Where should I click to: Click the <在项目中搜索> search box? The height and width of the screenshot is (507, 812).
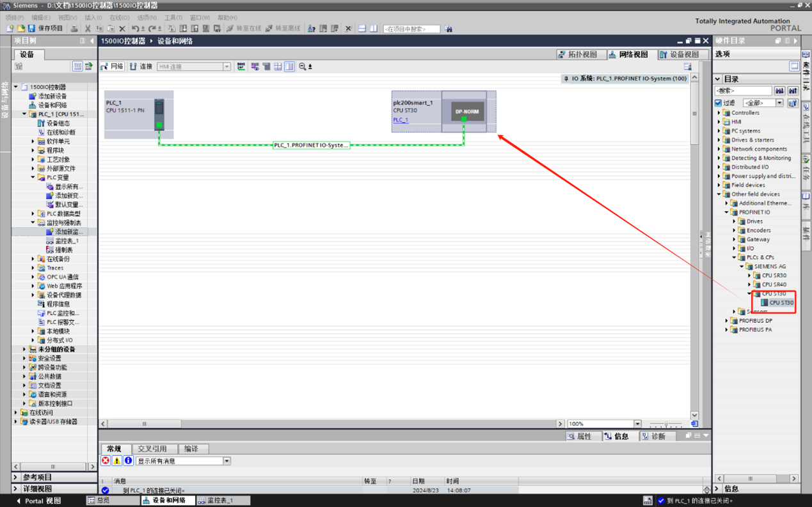point(411,29)
